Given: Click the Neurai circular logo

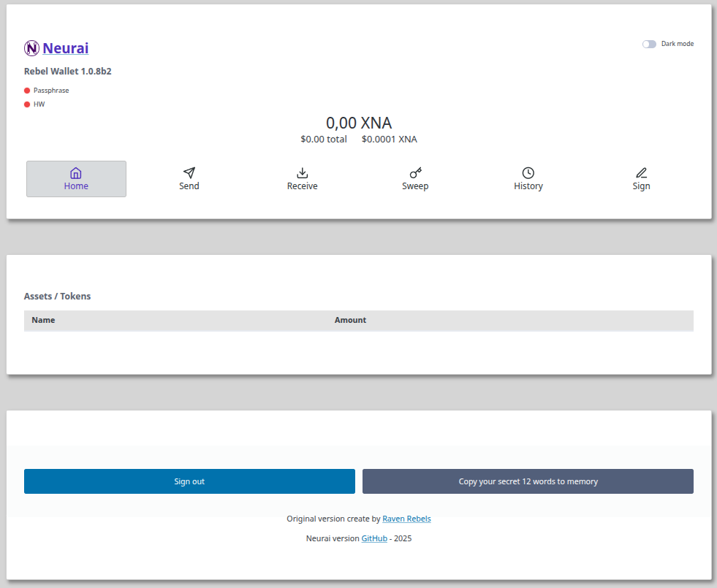Looking at the screenshot, I should 31,48.
